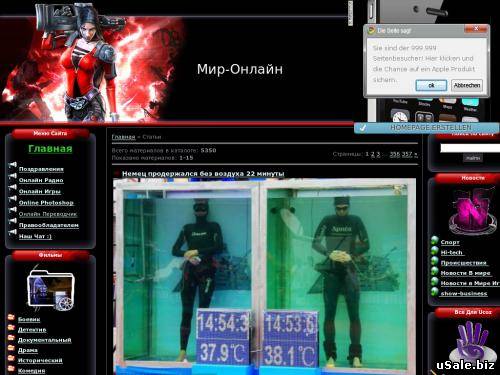Click the green ball icon beside Спорт
500x375 pixels.
click(434, 240)
